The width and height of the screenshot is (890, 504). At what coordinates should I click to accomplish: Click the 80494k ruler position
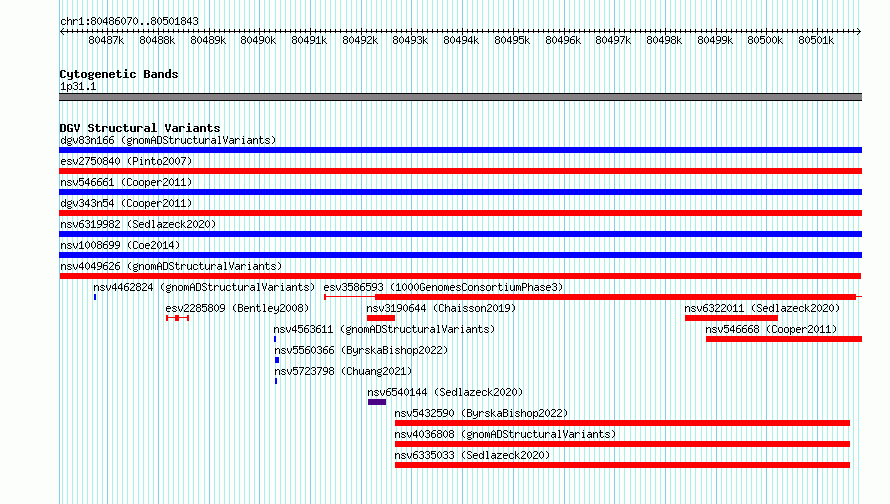(x=461, y=40)
